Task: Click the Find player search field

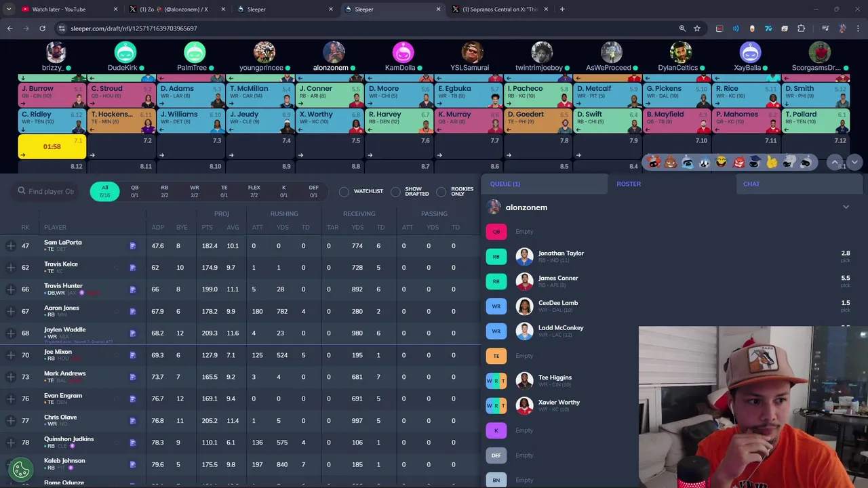Action: (x=47, y=192)
